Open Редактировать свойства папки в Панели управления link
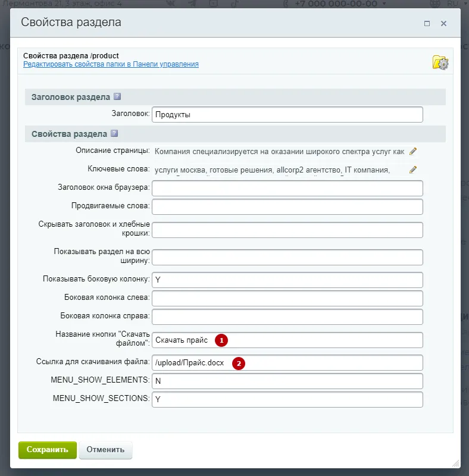469x476 pixels. pos(111,64)
